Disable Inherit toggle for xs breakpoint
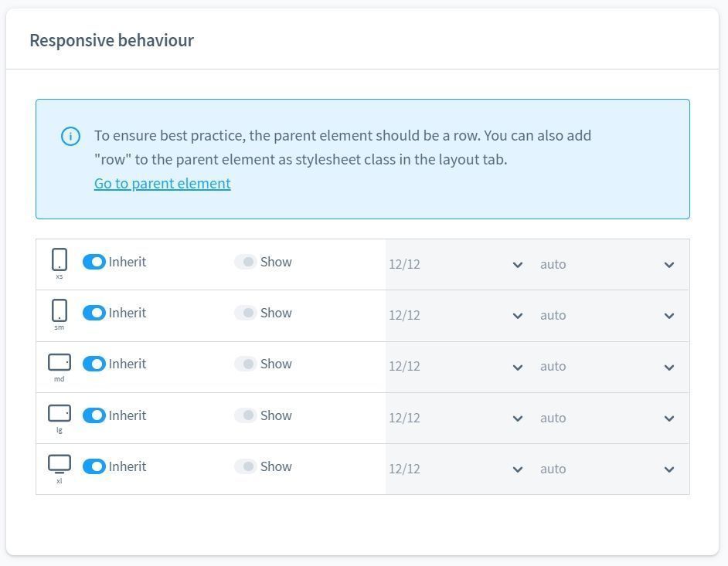The height and width of the screenshot is (566, 728). (94, 262)
